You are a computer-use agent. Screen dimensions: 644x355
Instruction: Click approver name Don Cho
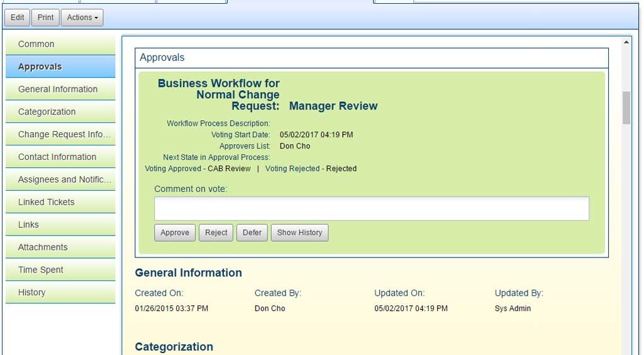[x=295, y=146]
